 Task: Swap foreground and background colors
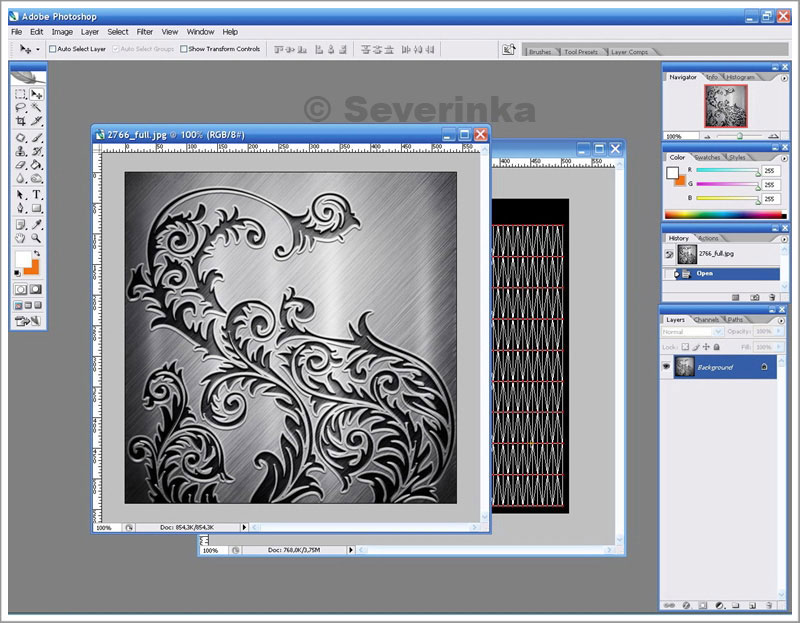(36, 254)
